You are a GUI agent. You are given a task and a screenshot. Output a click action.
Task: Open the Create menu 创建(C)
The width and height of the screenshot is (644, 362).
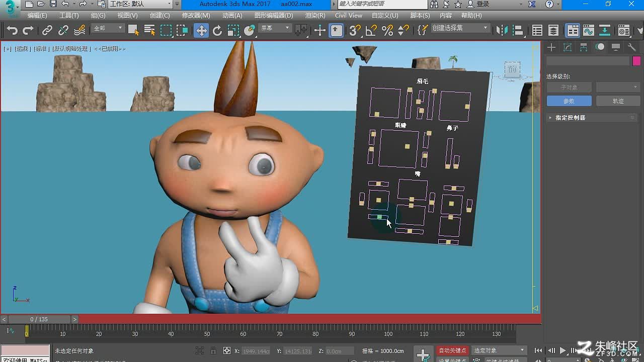[160, 16]
